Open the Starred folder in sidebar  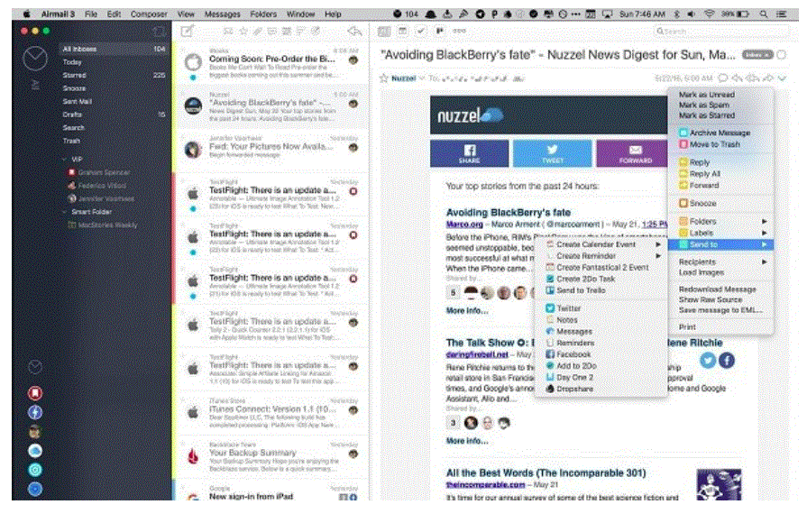point(114,75)
